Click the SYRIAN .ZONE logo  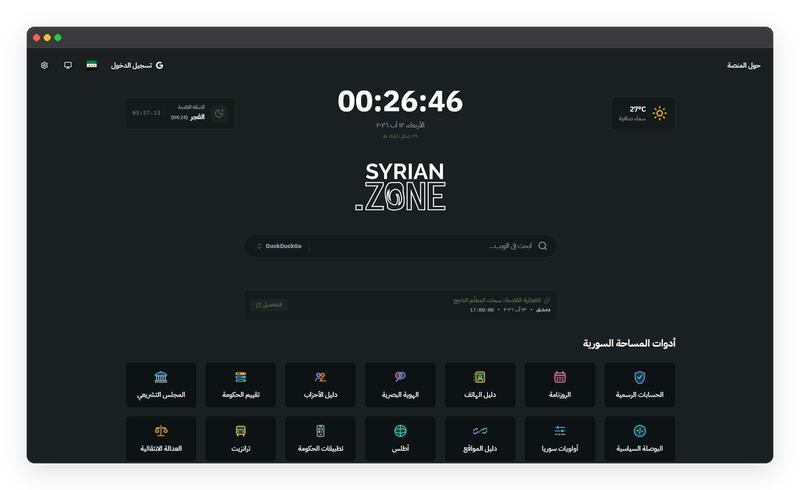click(401, 187)
